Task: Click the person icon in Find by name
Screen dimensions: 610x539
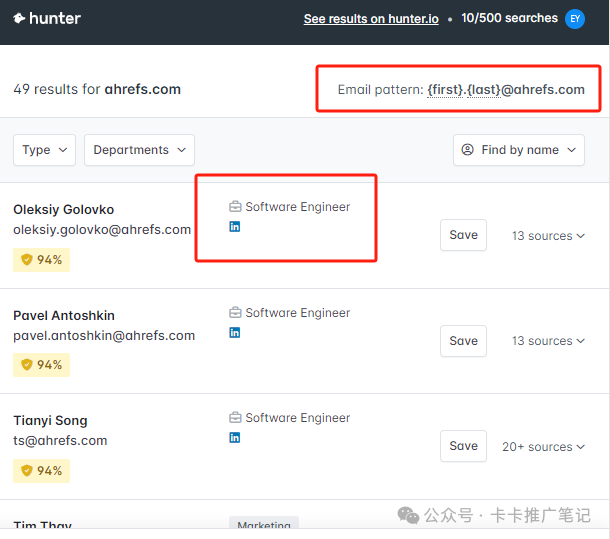Action: (467, 150)
